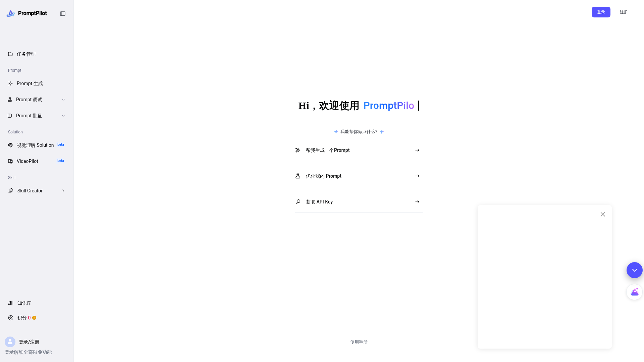The height and width of the screenshot is (362, 644).
Task: Click the sparkle icon beside 帮我生成一个Prompt
Action: tap(298, 150)
